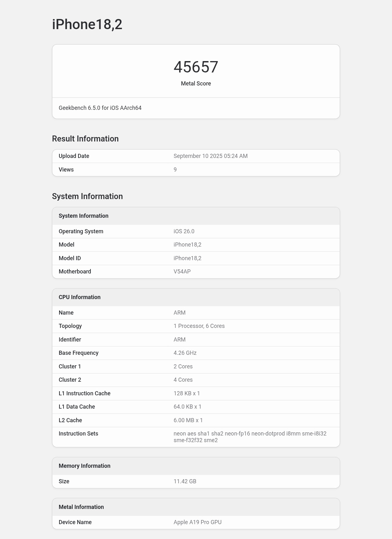
Task: Click the Topology value 1 Processor, 6 Cores
Action: click(199, 326)
